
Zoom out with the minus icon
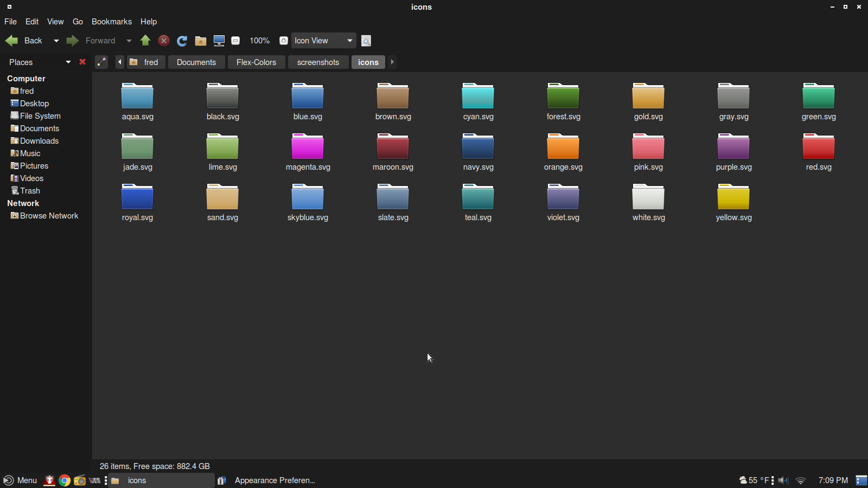tap(235, 41)
